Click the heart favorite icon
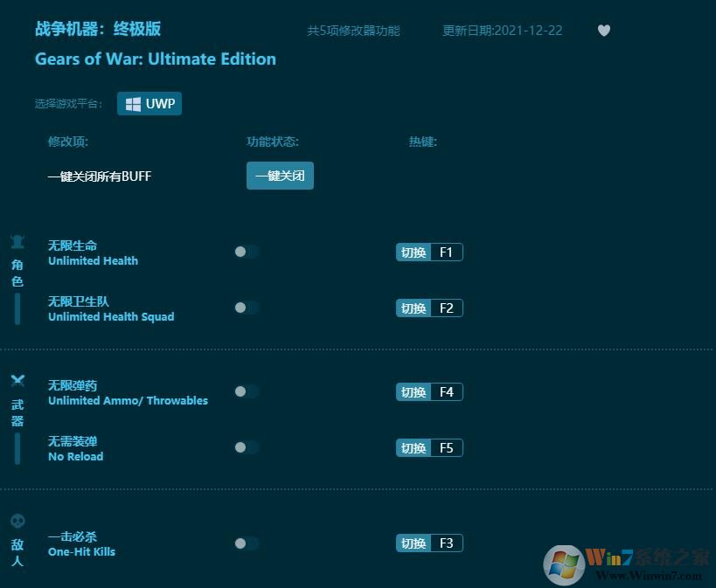 [x=604, y=31]
